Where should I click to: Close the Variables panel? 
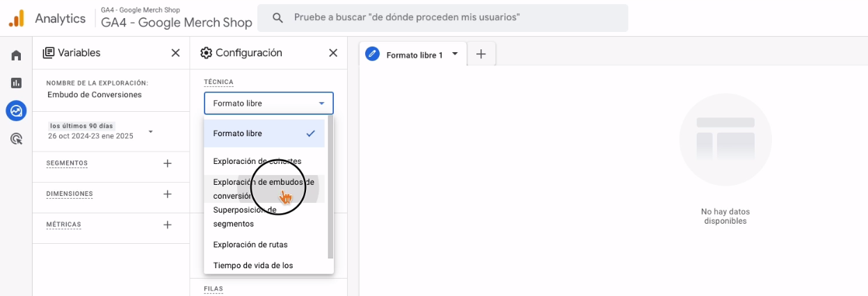point(175,53)
